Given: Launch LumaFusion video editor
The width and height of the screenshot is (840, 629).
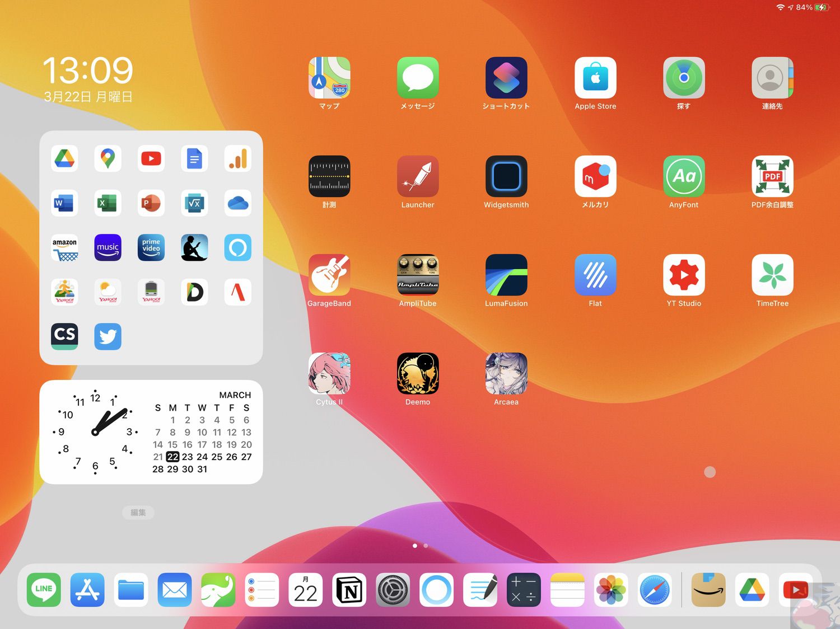Looking at the screenshot, I should pos(506,275).
